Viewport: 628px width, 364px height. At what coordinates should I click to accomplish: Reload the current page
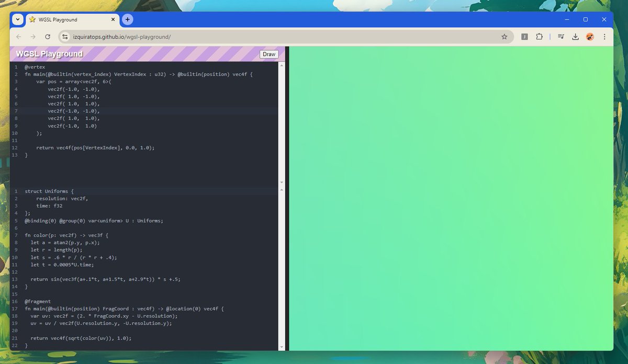click(x=48, y=37)
